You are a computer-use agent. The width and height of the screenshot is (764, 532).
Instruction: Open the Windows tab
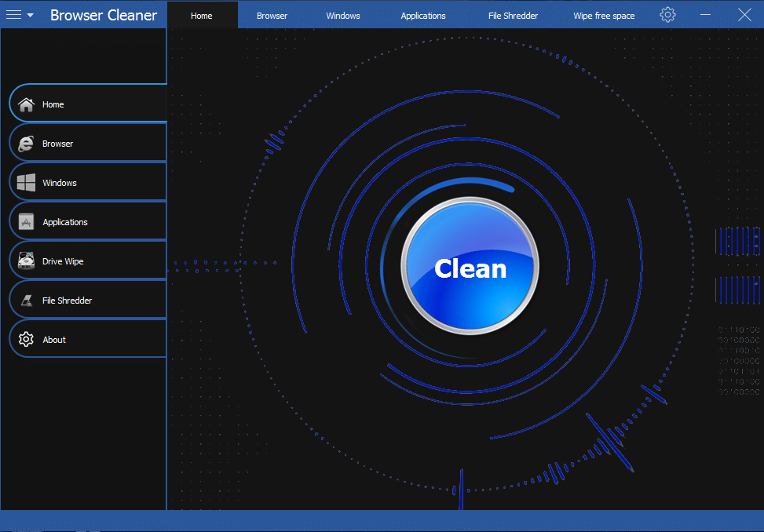(343, 16)
